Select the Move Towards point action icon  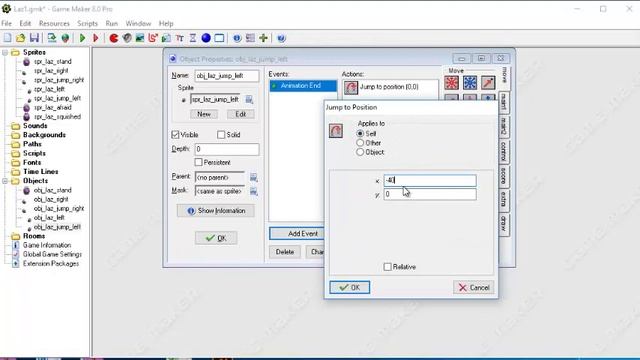488,83
